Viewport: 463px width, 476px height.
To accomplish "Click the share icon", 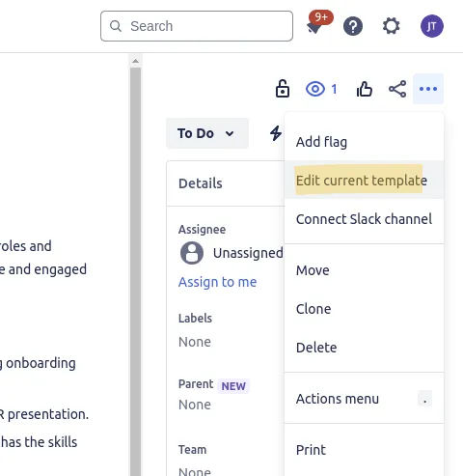I will coord(397,89).
